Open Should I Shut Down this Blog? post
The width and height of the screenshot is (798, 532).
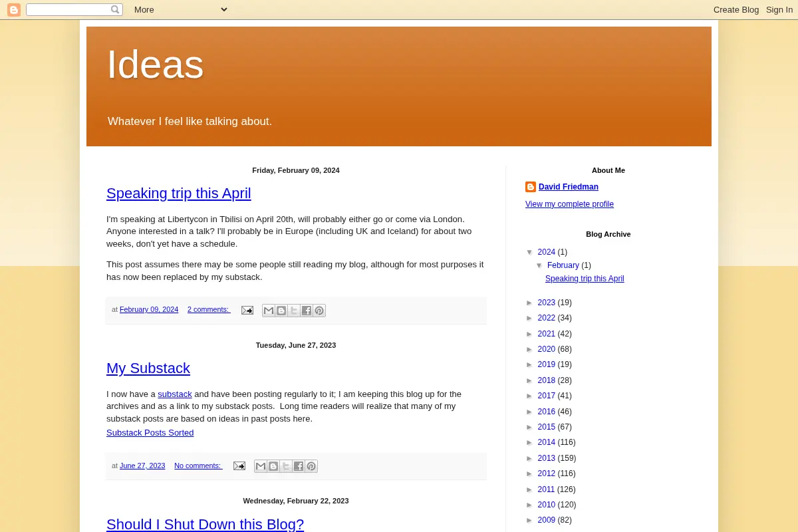pyautogui.click(x=205, y=524)
